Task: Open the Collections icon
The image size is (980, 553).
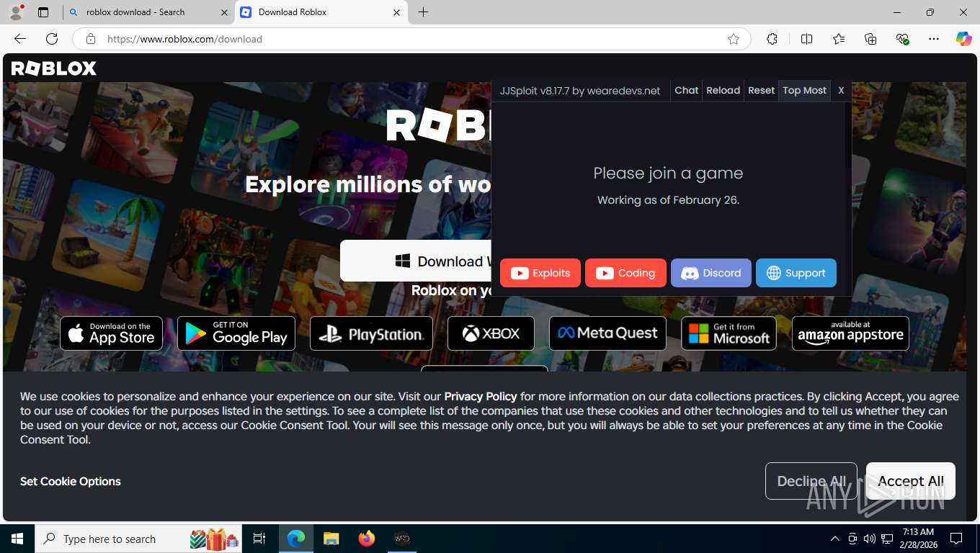Action: click(x=870, y=39)
